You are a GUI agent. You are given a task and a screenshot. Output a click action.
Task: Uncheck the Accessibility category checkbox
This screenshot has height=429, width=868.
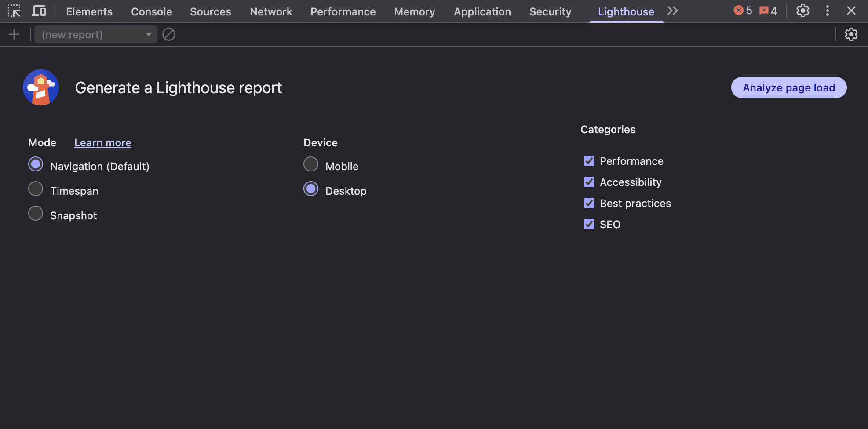[589, 182]
